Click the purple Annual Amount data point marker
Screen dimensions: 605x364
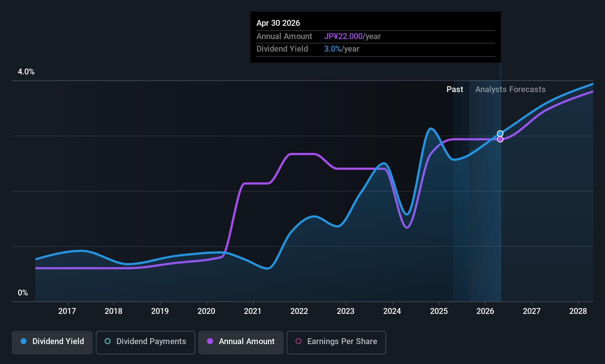coord(500,139)
